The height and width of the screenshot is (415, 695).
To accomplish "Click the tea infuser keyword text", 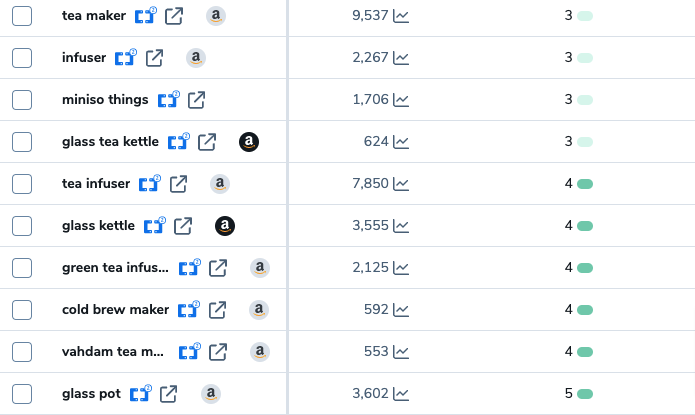I will (x=96, y=184).
